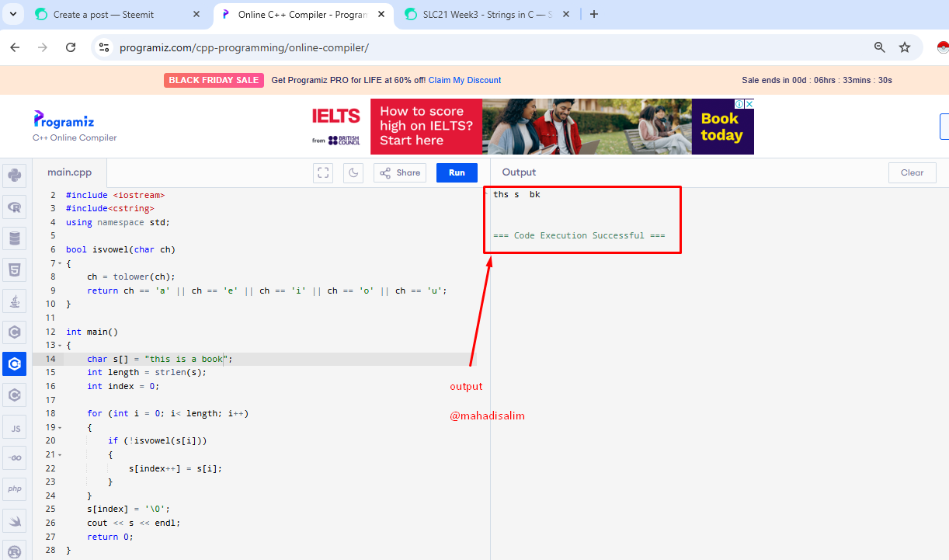Click the Output panel label
Image resolution: width=949 pixels, height=560 pixels.
tap(519, 172)
